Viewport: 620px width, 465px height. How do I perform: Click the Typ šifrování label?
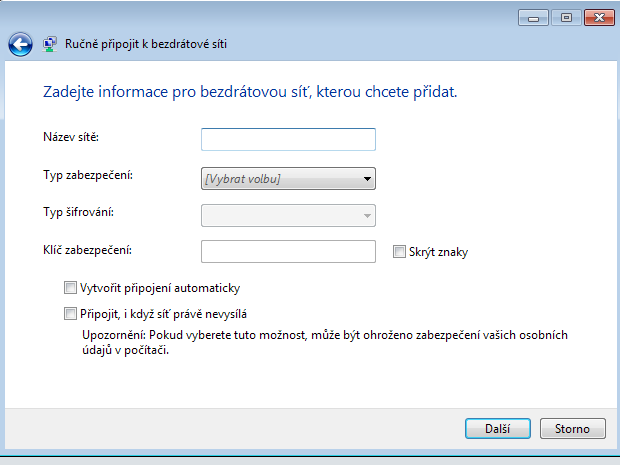78,212
